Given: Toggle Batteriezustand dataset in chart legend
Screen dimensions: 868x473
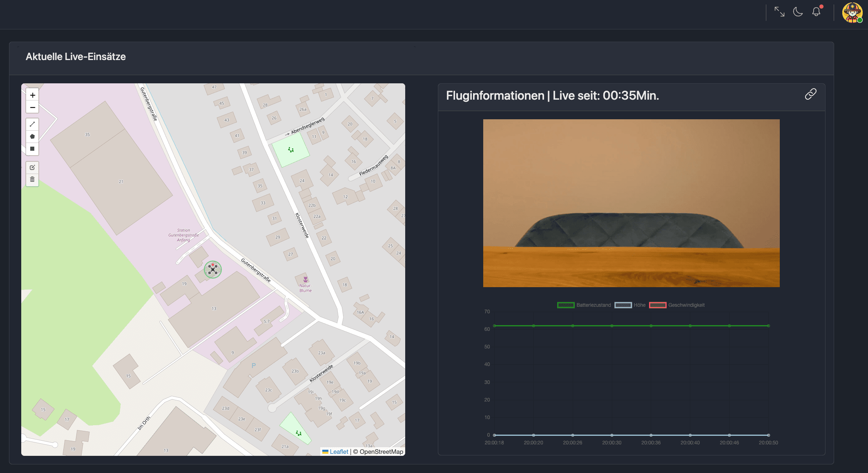Looking at the screenshot, I should (x=584, y=305).
